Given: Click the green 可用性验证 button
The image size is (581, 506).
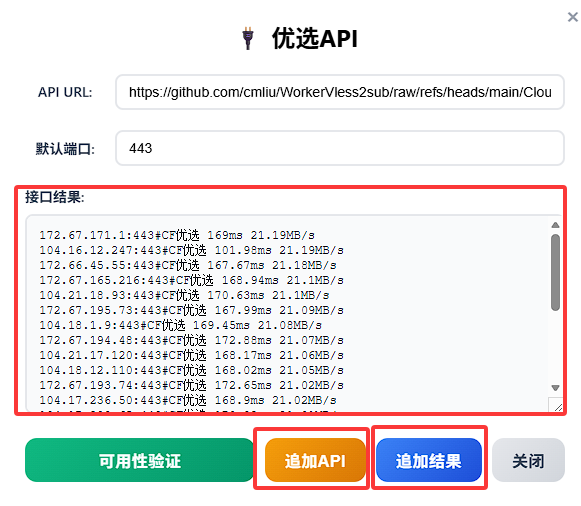Looking at the screenshot, I should [139, 460].
